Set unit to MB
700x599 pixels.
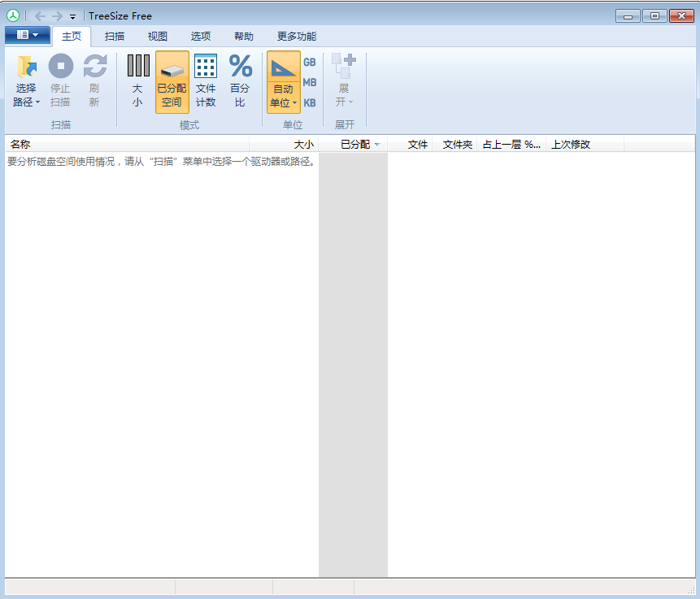tap(310, 83)
